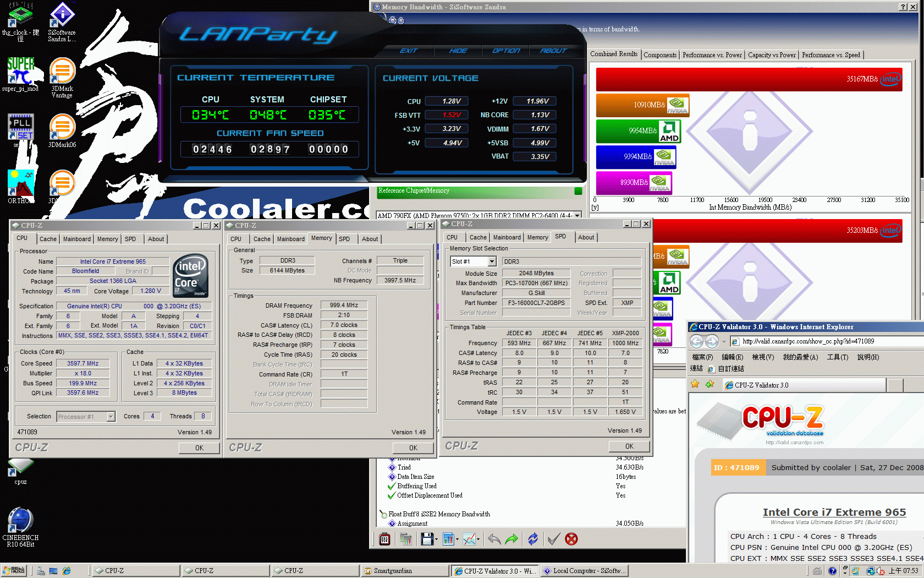Open IE's 檔案(F) File menu
This screenshot has height=578, width=924.
point(702,357)
